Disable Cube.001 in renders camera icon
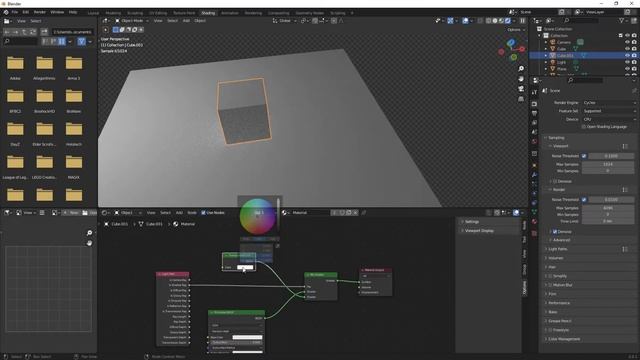The height and width of the screenshot is (360, 640). pos(634,55)
